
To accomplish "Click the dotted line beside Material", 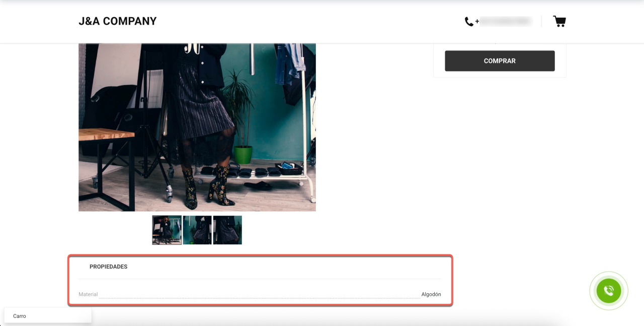I will click(259, 296).
